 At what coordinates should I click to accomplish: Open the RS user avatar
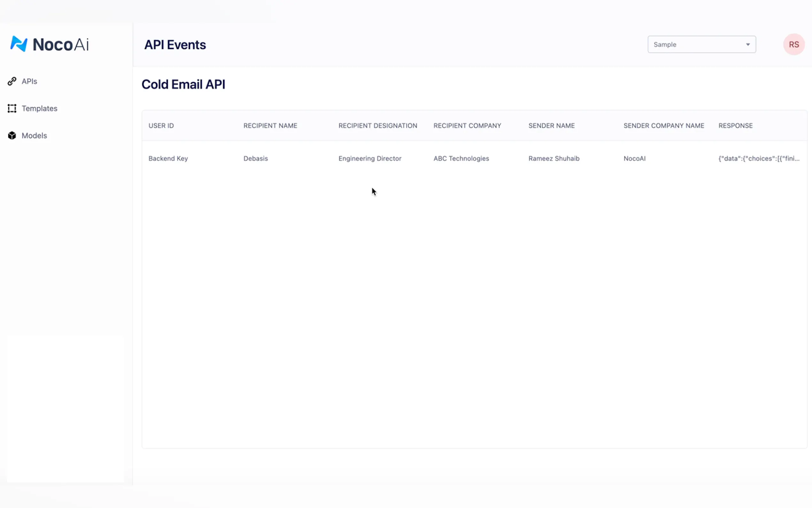click(x=793, y=44)
